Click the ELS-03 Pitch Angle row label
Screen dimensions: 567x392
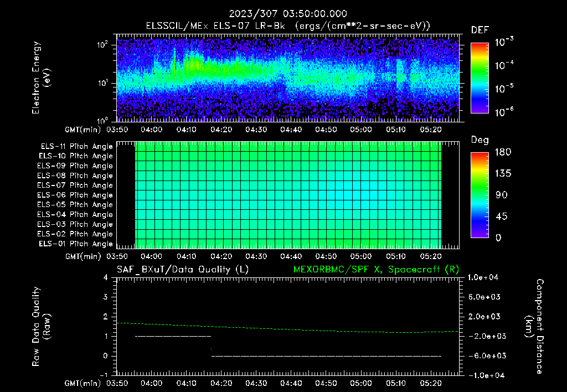[x=75, y=225]
